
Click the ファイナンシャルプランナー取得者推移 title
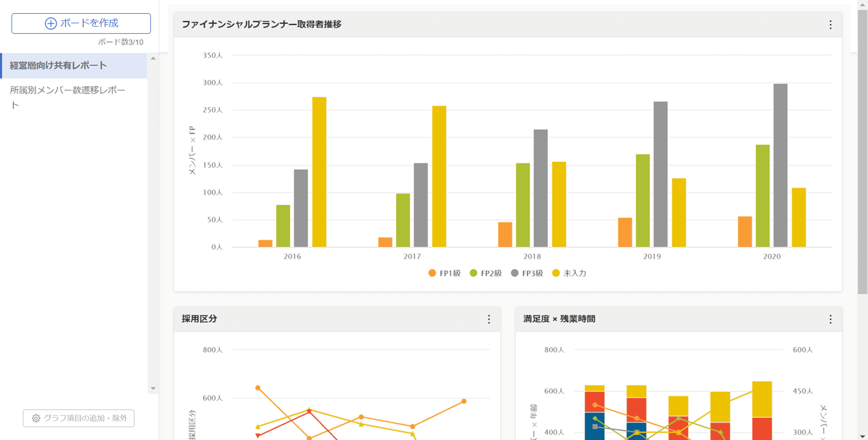261,24
